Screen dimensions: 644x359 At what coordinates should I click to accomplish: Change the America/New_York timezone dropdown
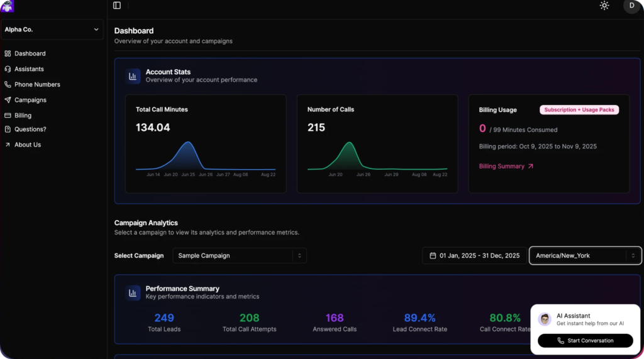tap(585, 256)
